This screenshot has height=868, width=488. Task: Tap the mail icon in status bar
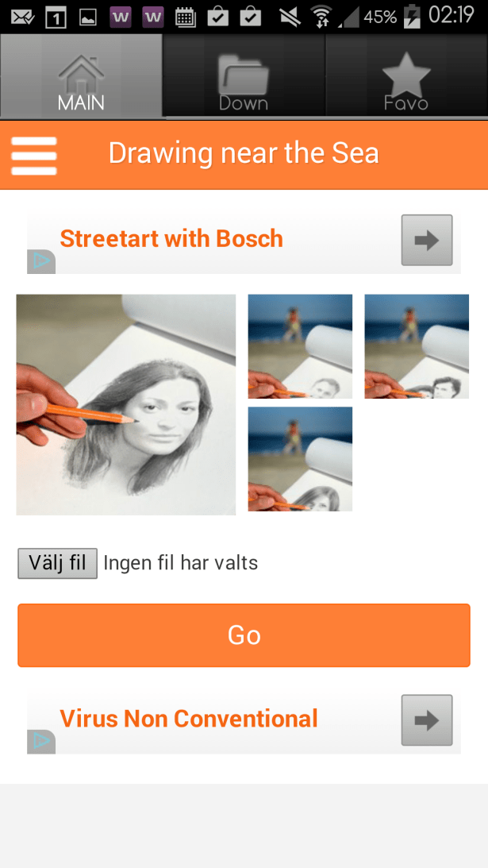(x=23, y=17)
